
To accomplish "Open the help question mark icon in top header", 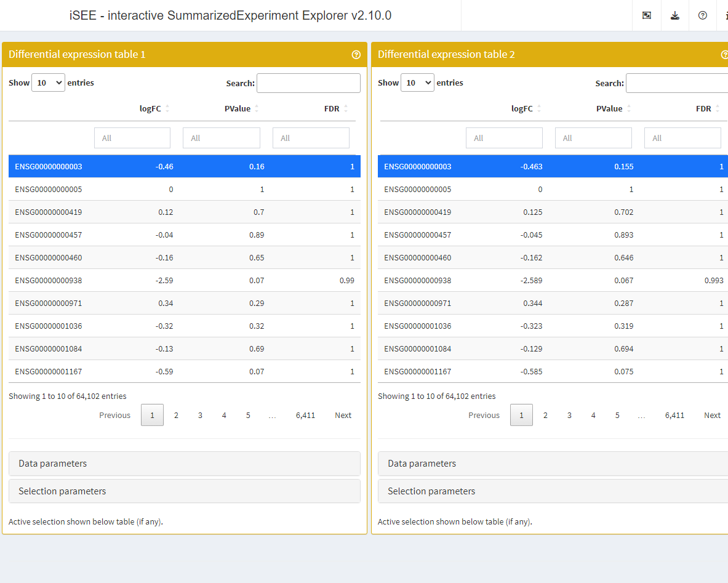I will (702, 15).
